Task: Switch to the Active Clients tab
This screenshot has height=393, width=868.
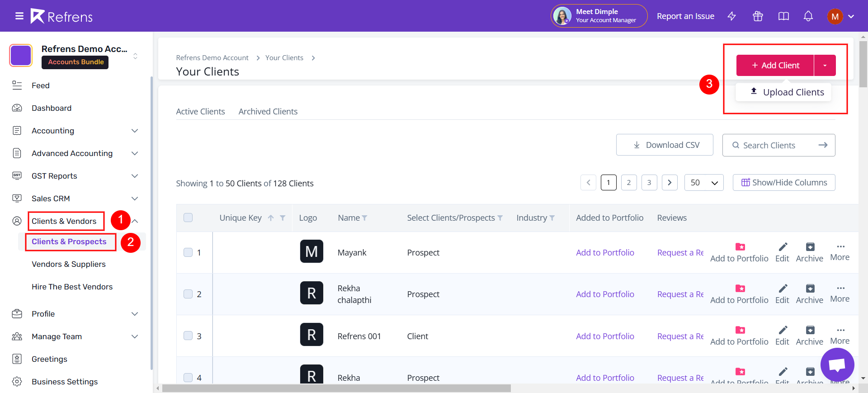Action: (200, 111)
